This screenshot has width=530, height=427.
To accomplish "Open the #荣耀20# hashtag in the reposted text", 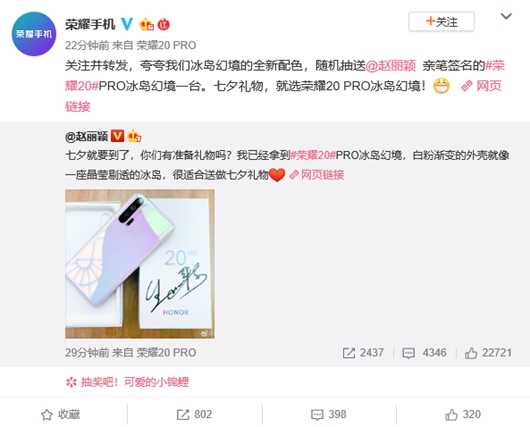I will click(313, 155).
